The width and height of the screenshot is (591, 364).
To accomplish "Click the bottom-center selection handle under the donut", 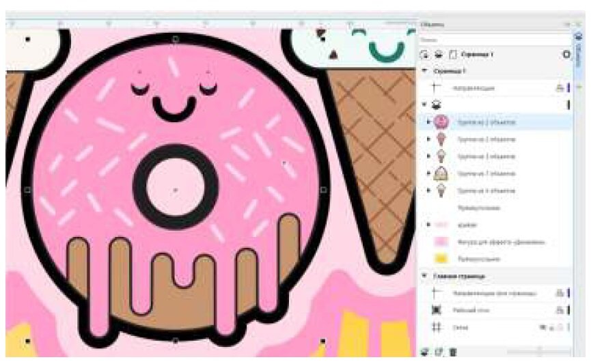I will (176, 341).
